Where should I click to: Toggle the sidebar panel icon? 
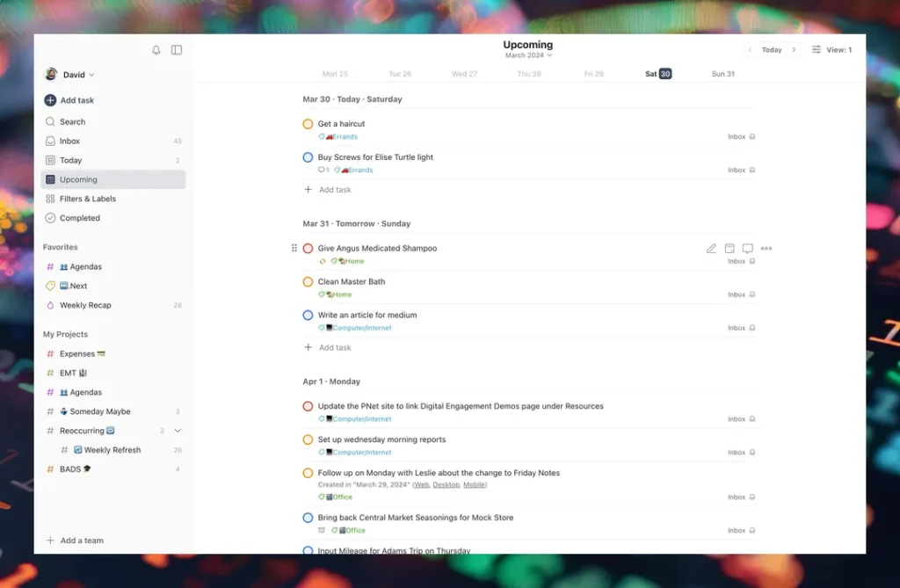(177, 50)
